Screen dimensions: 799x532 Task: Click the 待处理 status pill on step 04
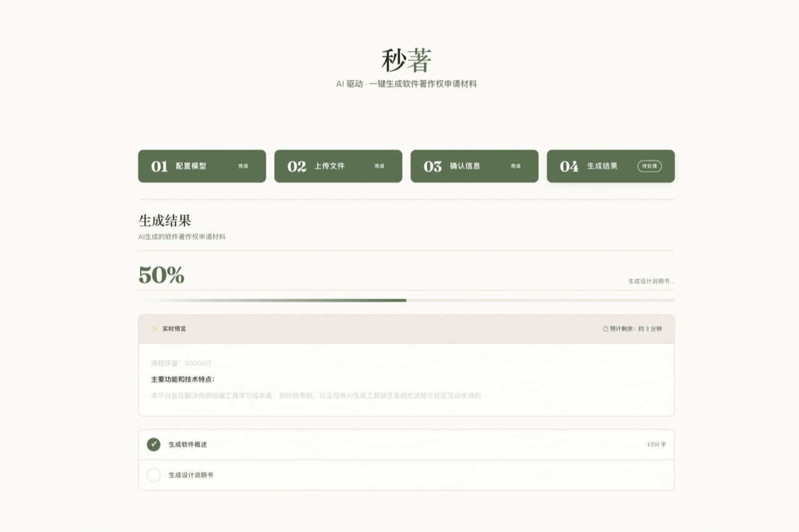pos(650,166)
